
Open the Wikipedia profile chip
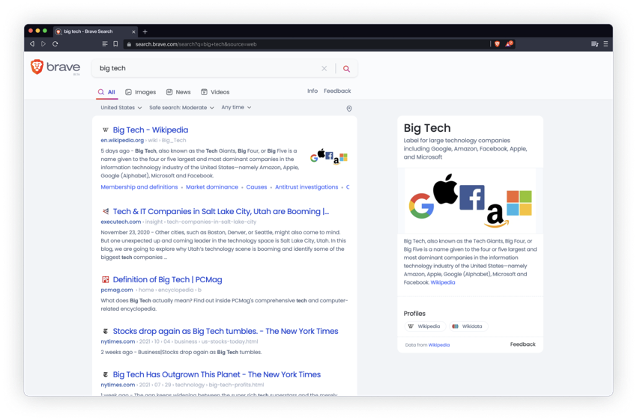(425, 326)
